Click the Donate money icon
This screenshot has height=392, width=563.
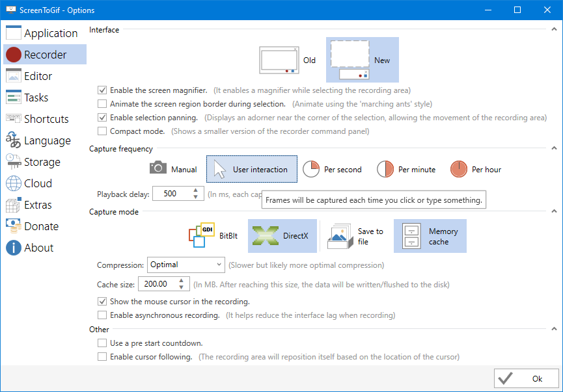click(x=14, y=226)
